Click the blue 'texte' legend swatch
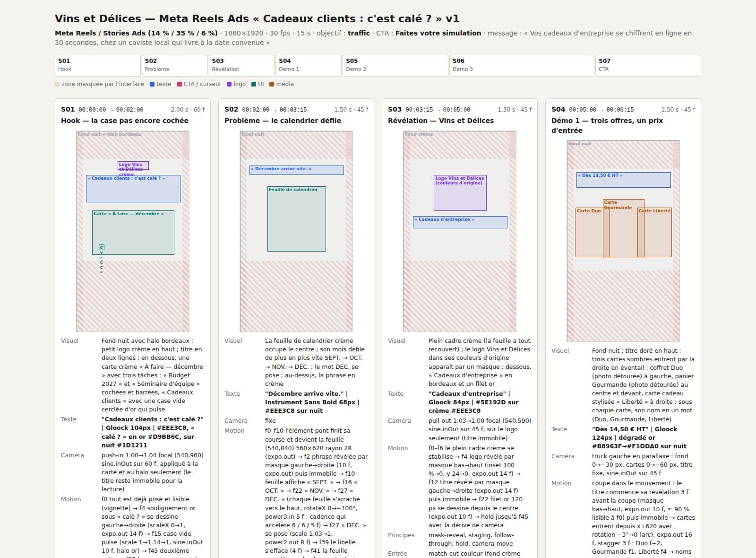The width and height of the screenshot is (756, 558). click(x=152, y=84)
